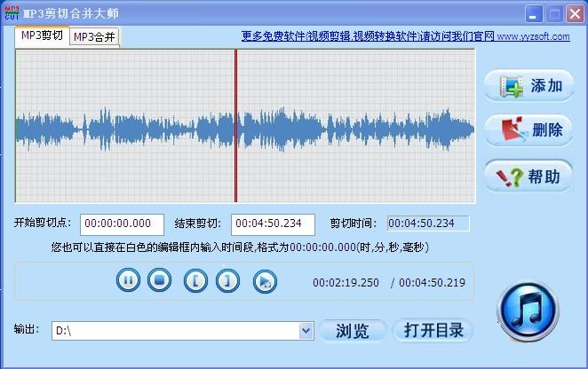This screenshot has height=369, width=588.
Task: Set cut start point with left bracket
Action: (196, 281)
